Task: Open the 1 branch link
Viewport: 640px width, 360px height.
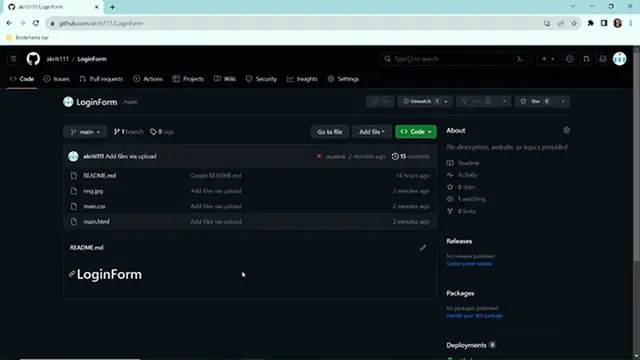Action: click(129, 132)
